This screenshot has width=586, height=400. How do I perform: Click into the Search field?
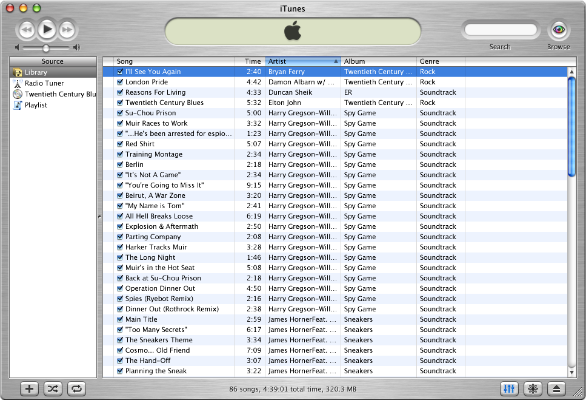(500, 30)
